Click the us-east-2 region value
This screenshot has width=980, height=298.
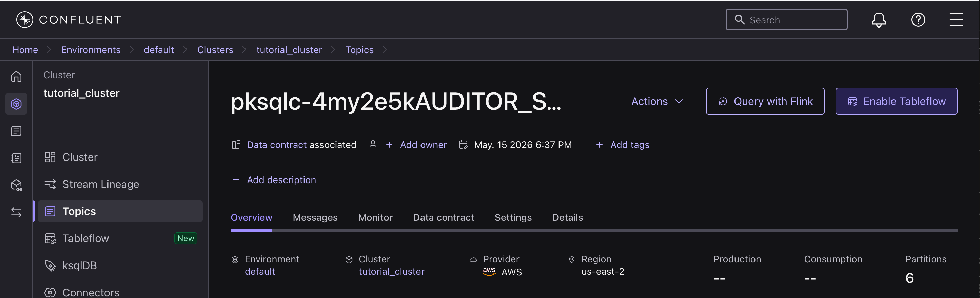(x=603, y=271)
